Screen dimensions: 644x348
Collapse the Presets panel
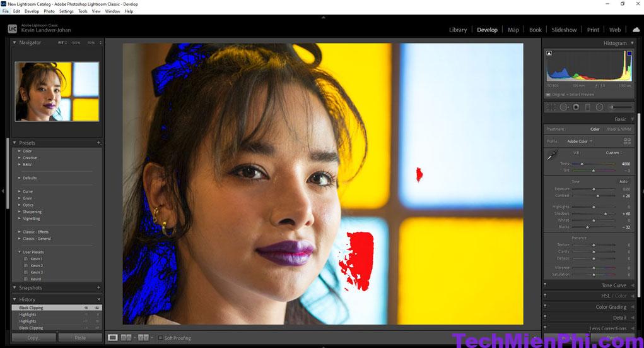[15, 143]
